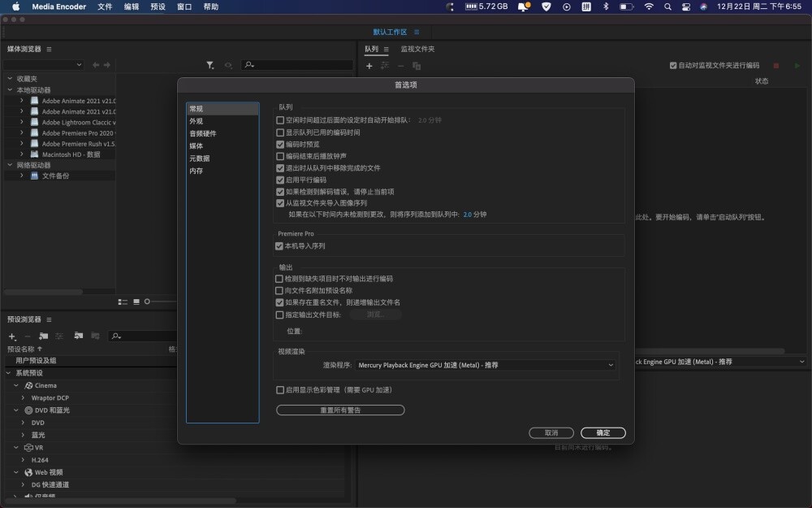
Task: Open the 渲染程序 renderer dropdown
Action: pos(486,366)
